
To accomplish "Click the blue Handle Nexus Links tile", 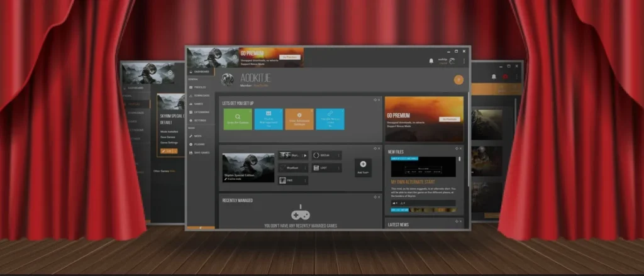I will click(330, 119).
